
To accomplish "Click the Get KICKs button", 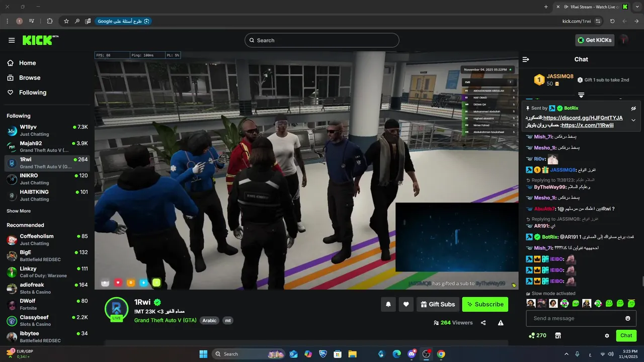I will pos(595,40).
